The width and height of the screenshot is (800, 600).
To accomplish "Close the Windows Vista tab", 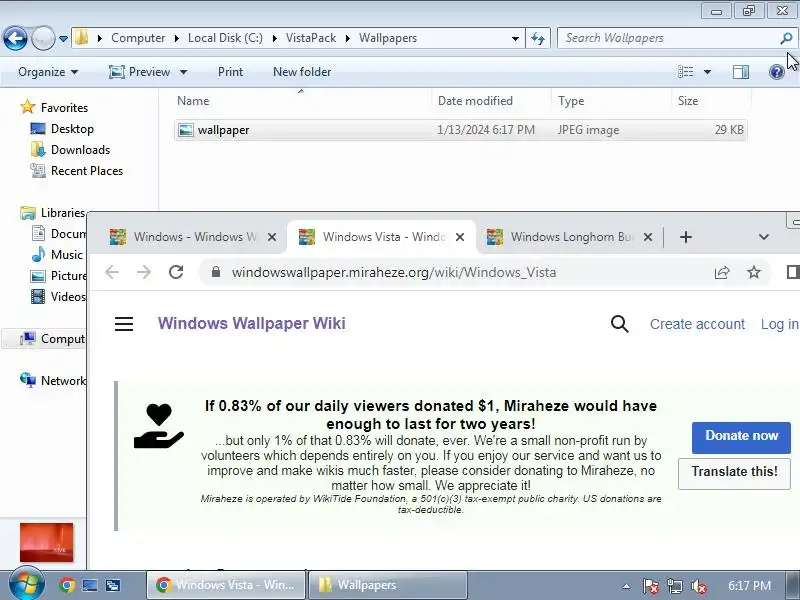I will 460,237.
